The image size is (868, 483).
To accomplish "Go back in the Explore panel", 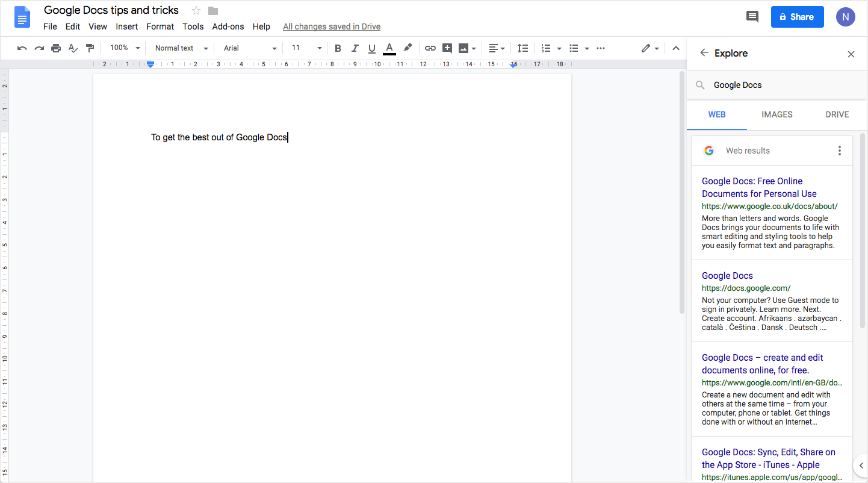I will [x=704, y=53].
